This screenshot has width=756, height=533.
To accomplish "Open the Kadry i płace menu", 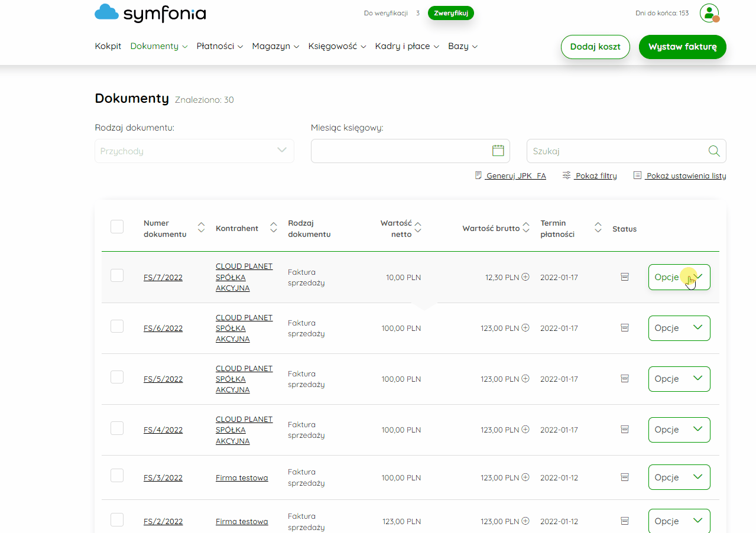I will (x=407, y=46).
